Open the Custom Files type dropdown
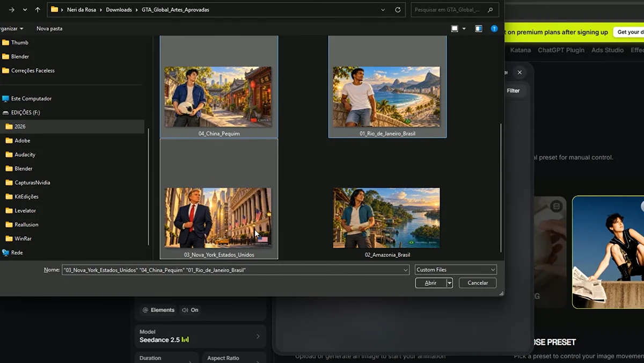This screenshot has height=363, width=644. click(x=456, y=270)
